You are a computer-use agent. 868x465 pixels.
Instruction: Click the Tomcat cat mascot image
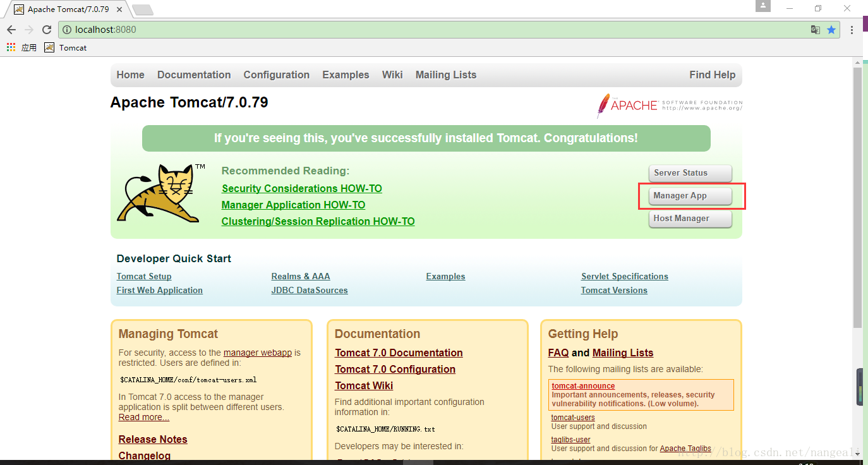[x=161, y=193]
